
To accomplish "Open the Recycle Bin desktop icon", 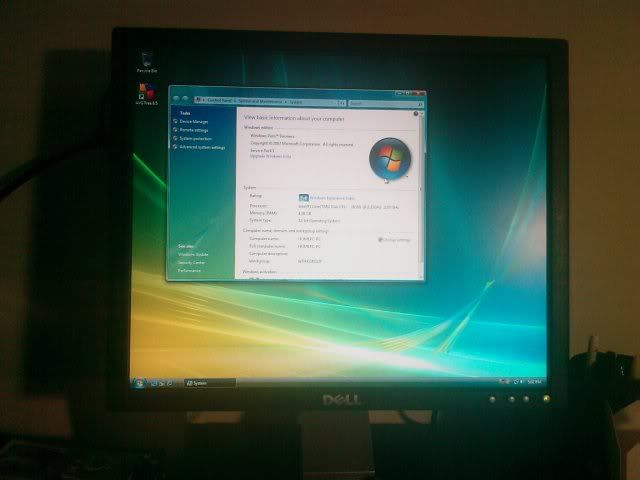I will pyautogui.click(x=148, y=62).
